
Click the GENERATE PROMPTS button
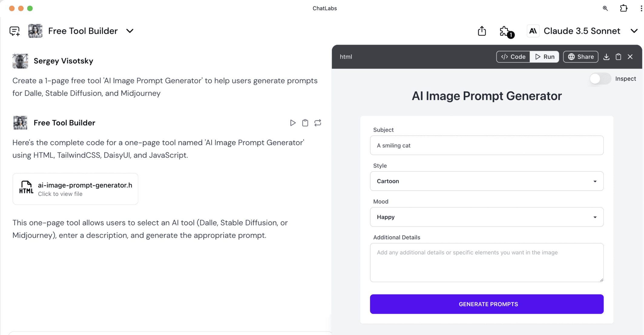coord(487,304)
